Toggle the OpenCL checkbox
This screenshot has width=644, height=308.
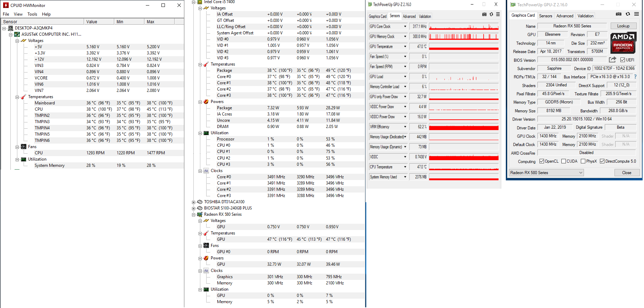[542, 161]
